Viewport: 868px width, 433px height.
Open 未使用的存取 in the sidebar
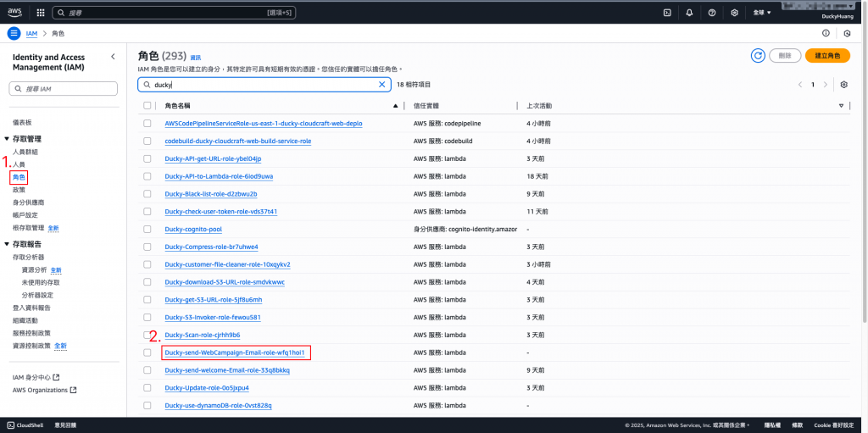(x=41, y=282)
